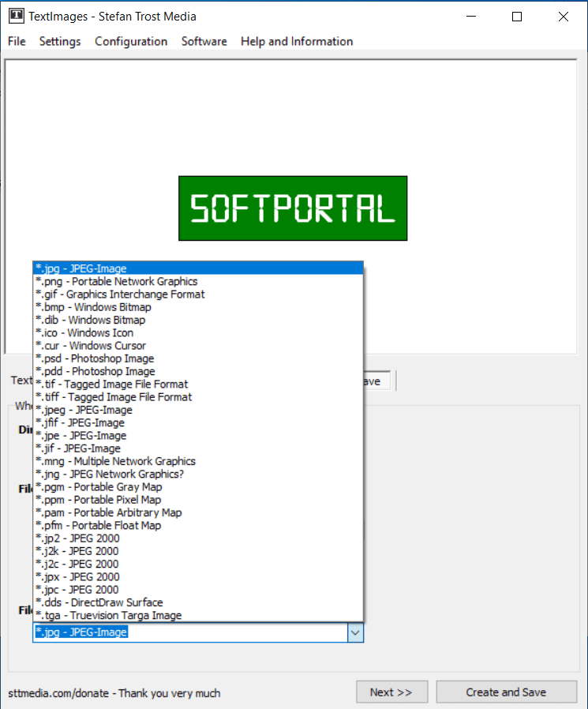
Task: Select *.jpe - JPEG-Image
Action: [x=198, y=436]
